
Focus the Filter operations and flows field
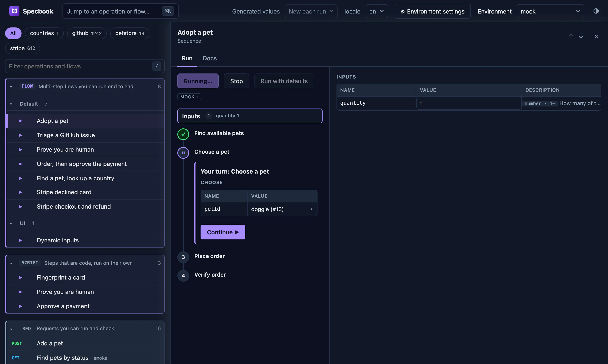85,66
